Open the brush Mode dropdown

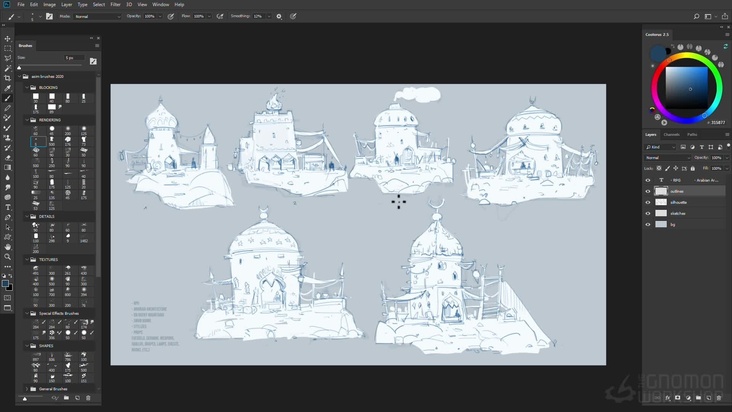97,16
